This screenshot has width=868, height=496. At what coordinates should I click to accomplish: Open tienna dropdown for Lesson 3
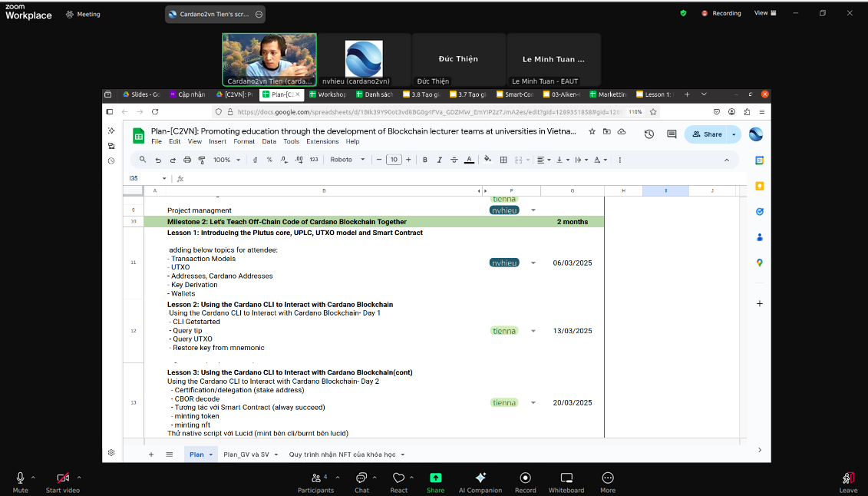[533, 403]
